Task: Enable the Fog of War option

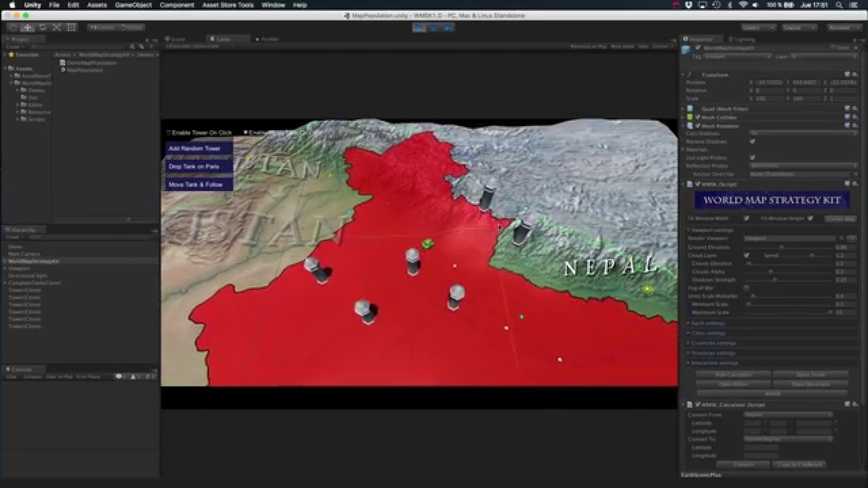Action: point(746,287)
